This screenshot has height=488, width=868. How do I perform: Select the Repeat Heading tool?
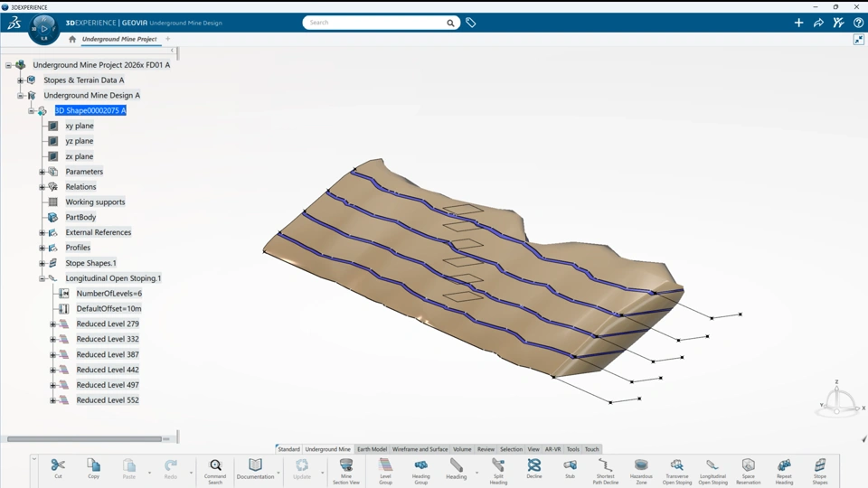coord(784,472)
